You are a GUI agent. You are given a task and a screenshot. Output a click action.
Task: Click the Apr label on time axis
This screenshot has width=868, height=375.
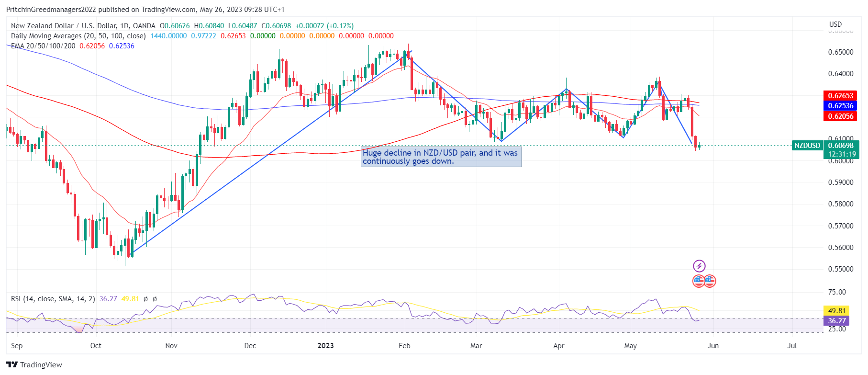tap(559, 346)
